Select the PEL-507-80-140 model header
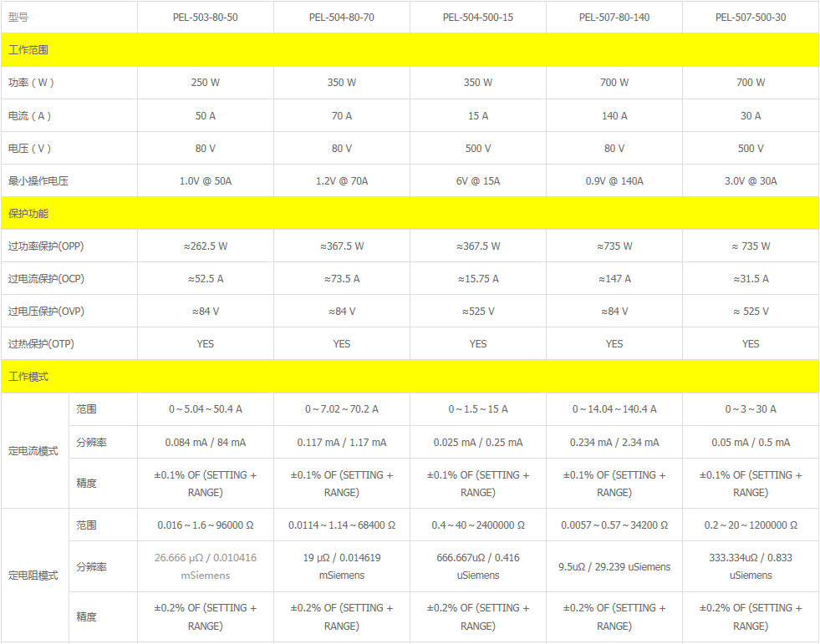 point(614,17)
